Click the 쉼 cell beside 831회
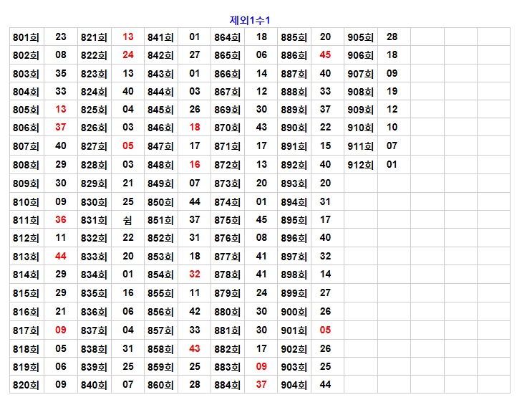 coord(127,220)
